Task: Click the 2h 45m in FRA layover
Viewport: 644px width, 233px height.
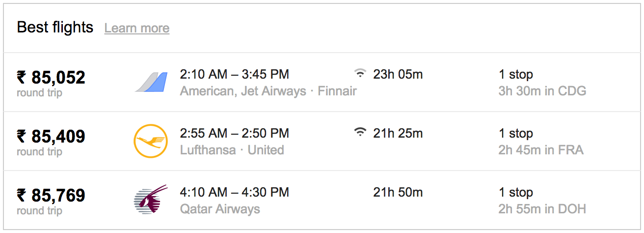Action: 541,150
